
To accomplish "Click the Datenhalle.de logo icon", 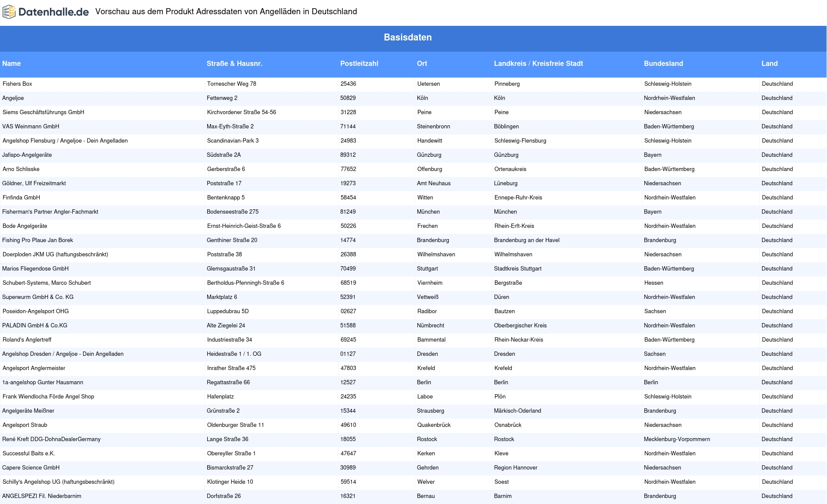I will click(x=9, y=12).
